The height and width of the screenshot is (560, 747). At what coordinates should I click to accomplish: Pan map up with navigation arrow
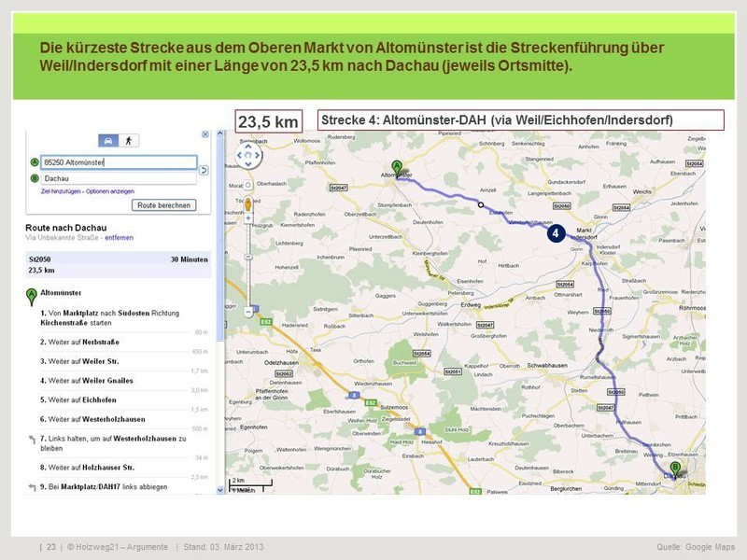click(247, 147)
